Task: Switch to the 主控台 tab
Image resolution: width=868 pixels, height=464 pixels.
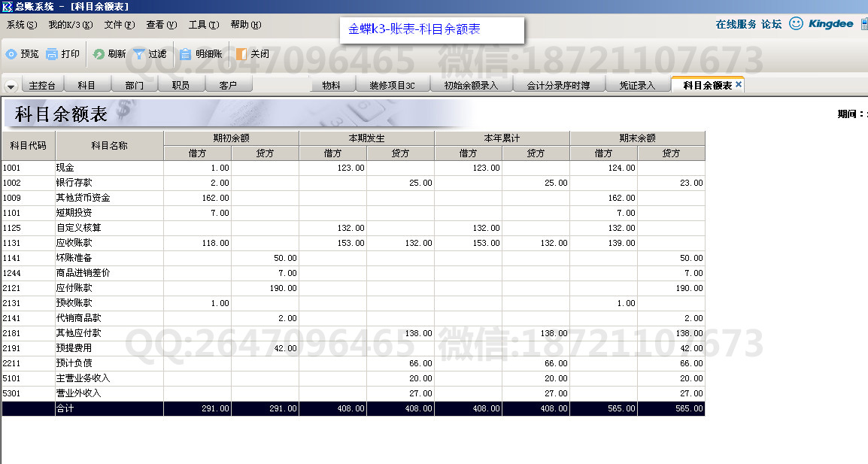Action: pos(43,86)
